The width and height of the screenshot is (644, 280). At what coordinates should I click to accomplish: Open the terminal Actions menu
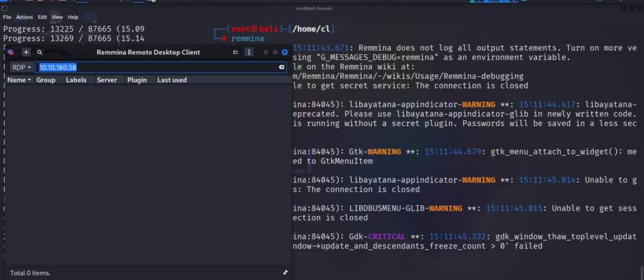click(24, 17)
